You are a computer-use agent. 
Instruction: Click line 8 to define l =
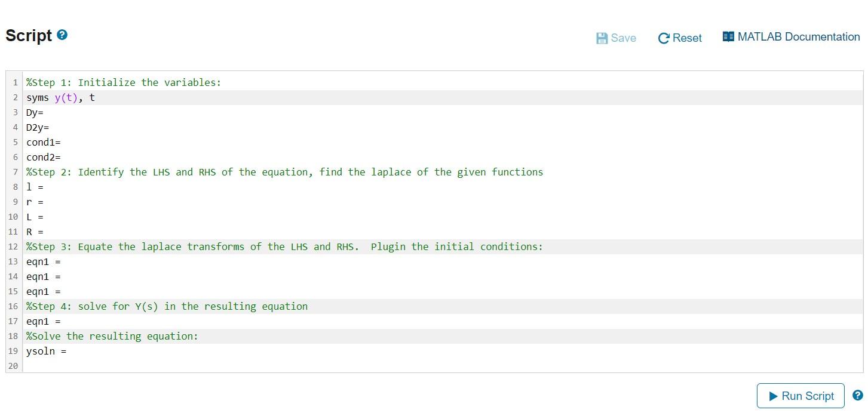click(44, 187)
